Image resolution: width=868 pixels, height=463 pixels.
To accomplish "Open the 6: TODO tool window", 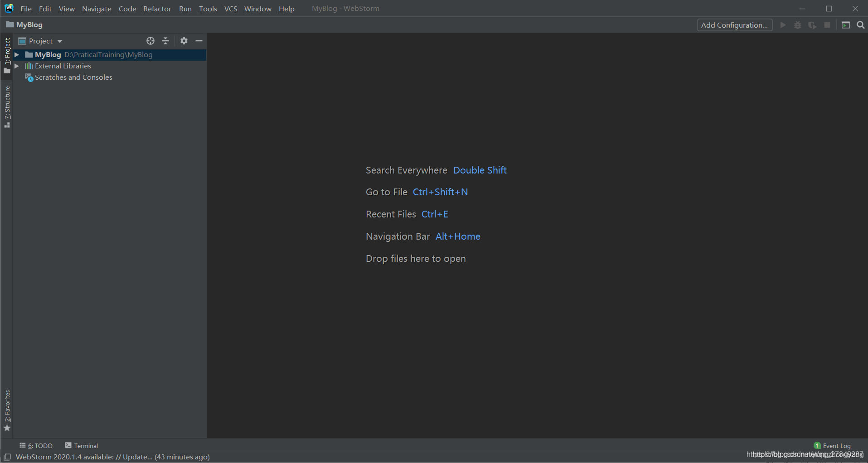I will pyautogui.click(x=36, y=446).
